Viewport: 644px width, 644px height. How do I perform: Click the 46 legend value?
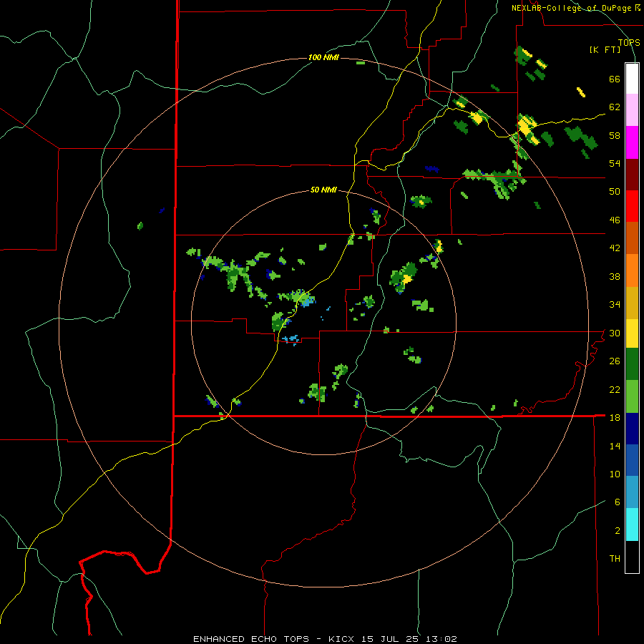tap(615, 220)
